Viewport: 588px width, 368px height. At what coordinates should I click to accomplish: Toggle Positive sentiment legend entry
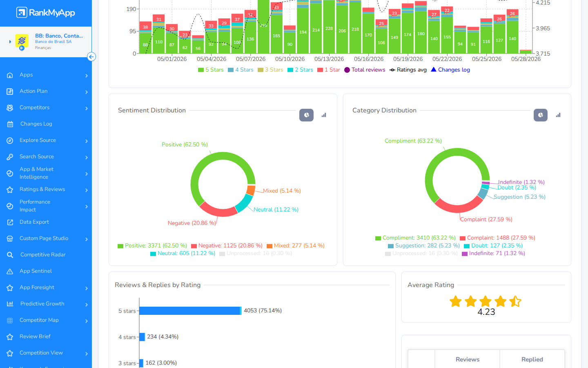(x=152, y=246)
